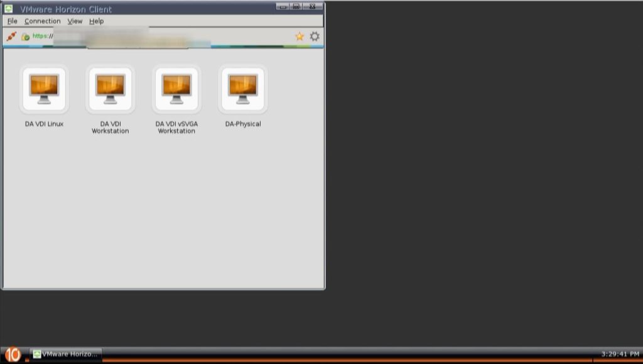Toggle the favorites star icon
The width and height of the screenshot is (643, 364).
coord(300,36)
